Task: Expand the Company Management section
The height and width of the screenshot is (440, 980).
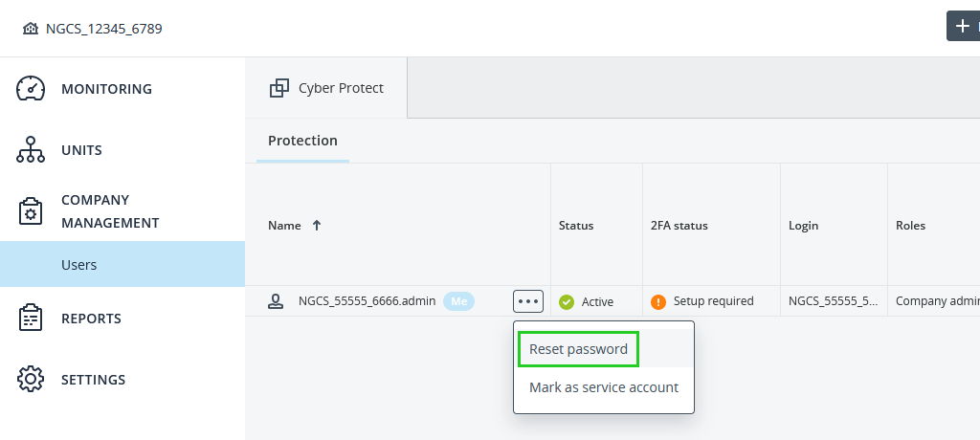Action: 109,211
